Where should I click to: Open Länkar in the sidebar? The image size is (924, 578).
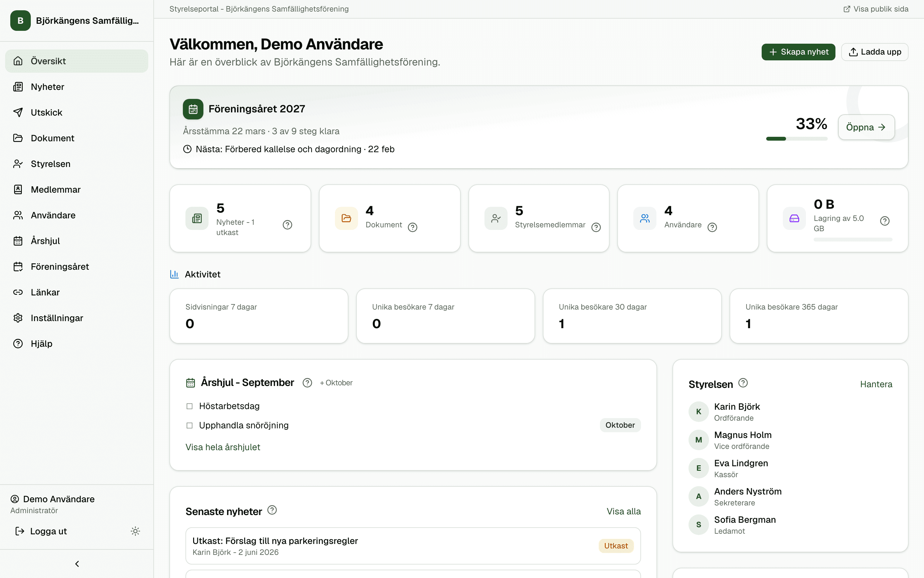76,292
